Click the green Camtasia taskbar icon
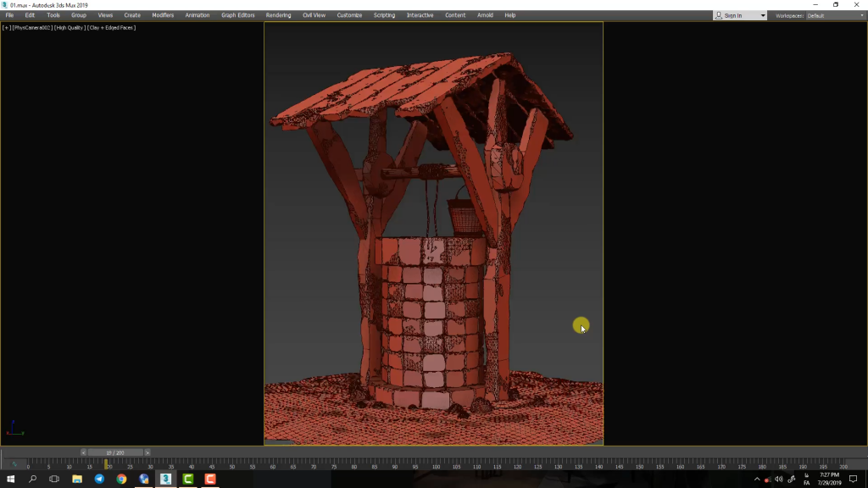The height and width of the screenshot is (488, 868). point(187,479)
